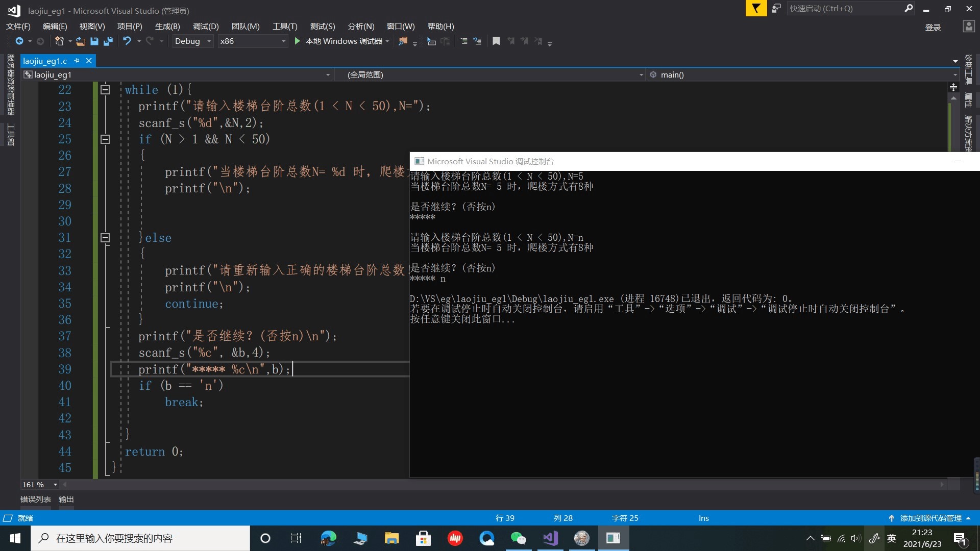Open the 项目(P) menu

pos(130,27)
